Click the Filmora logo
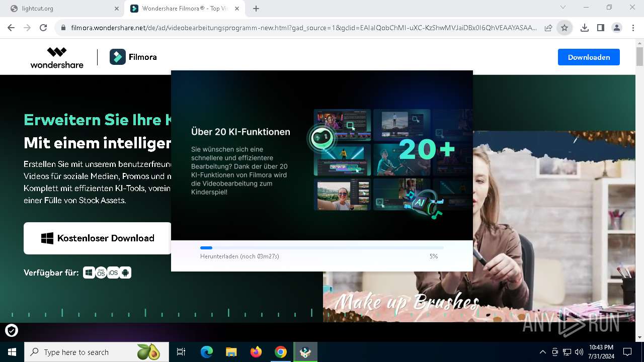The height and width of the screenshot is (362, 644). [133, 57]
